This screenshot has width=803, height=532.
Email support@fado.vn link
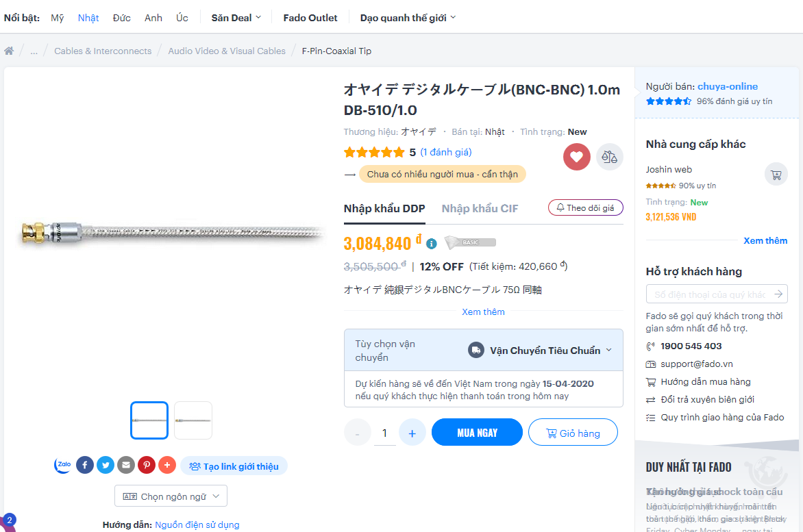coord(697,364)
